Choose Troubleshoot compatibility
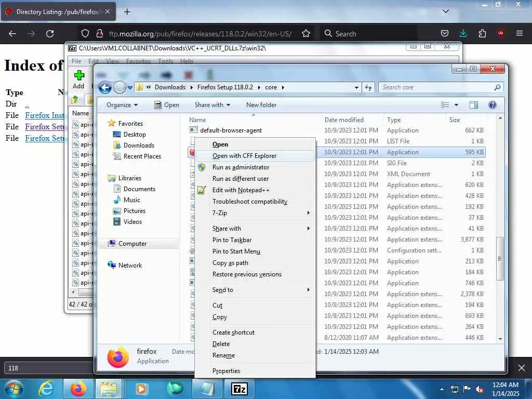The image size is (532, 399). (255, 202)
